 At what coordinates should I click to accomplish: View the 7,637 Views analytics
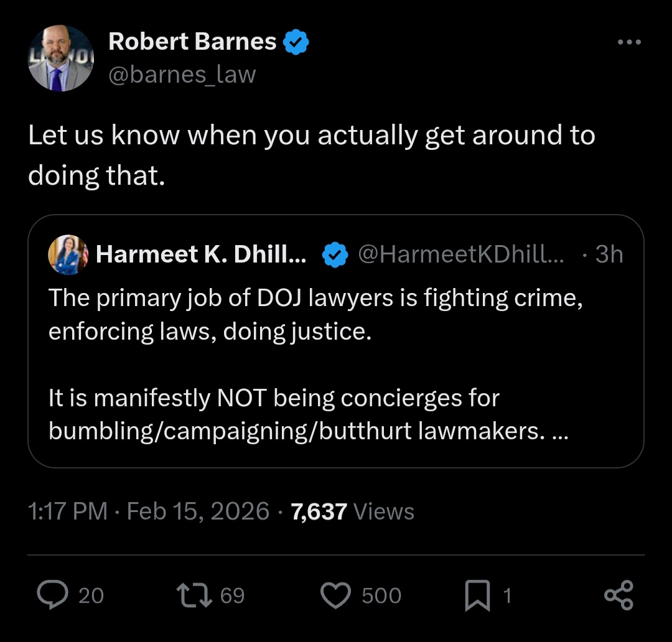[352, 511]
